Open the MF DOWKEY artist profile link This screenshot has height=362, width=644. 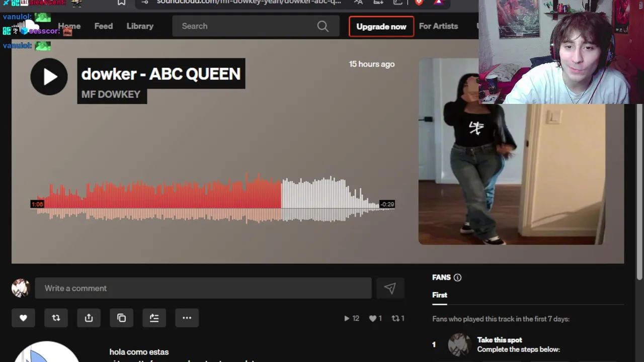point(111,95)
